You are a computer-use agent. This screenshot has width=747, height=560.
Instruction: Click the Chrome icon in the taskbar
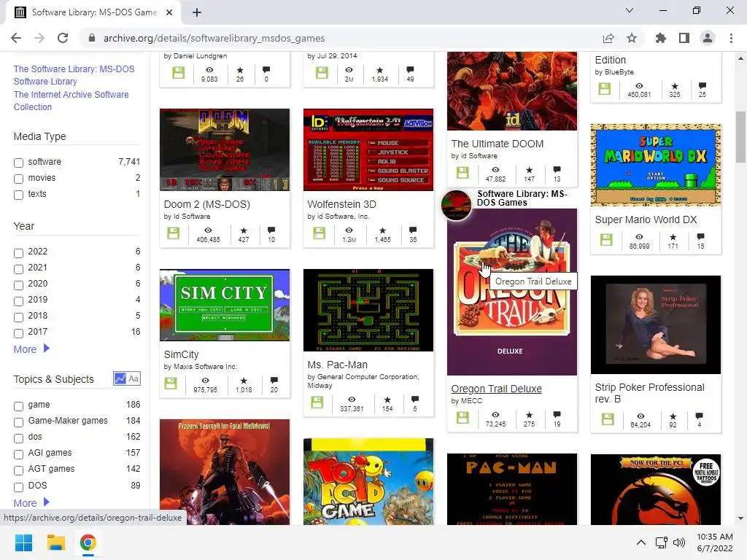point(88,542)
